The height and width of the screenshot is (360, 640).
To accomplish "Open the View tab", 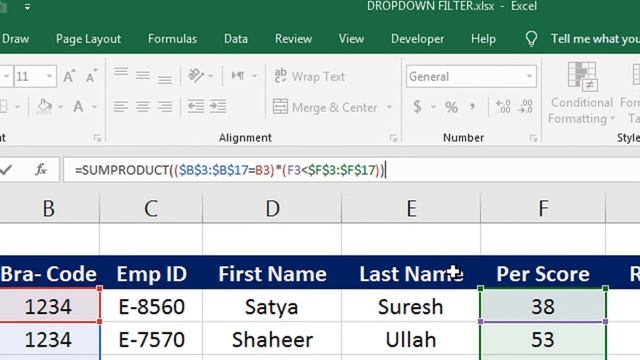I will point(351,39).
